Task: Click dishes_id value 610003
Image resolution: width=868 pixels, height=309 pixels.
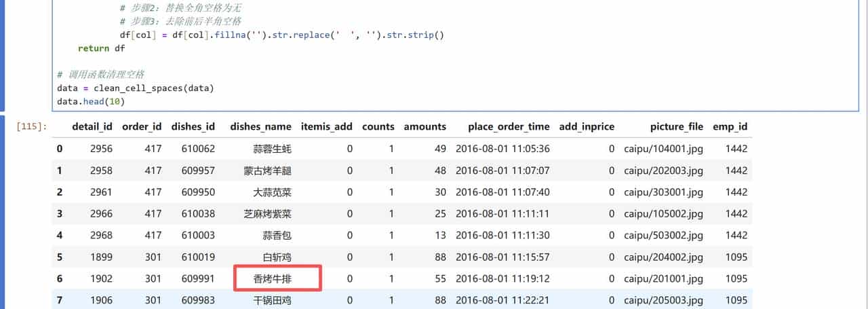Action: click(199, 236)
